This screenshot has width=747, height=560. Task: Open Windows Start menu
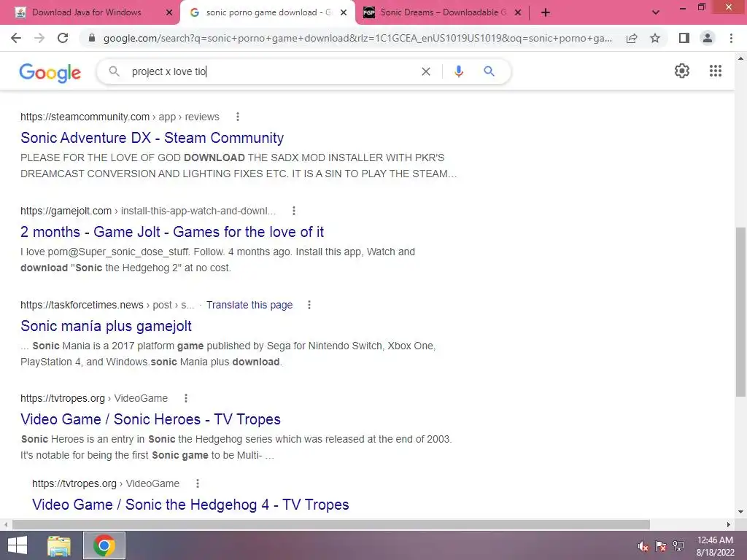(x=18, y=545)
